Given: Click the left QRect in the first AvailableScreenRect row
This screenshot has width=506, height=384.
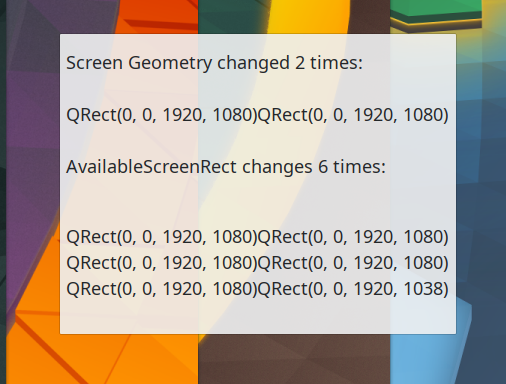Looking at the screenshot, I should (x=162, y=237).
